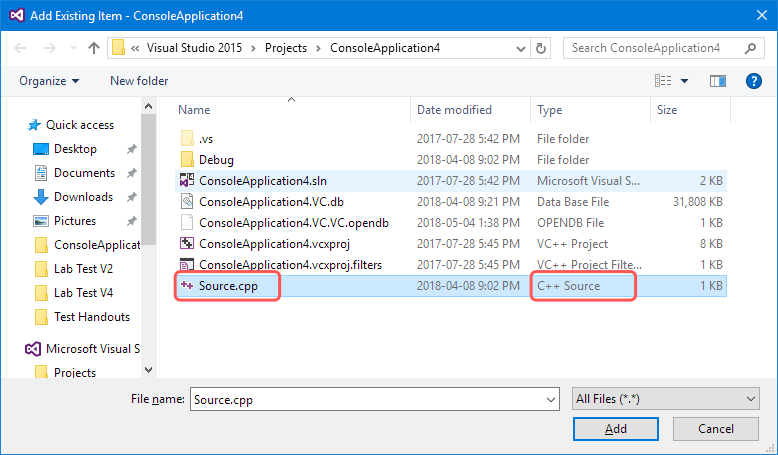This screenshot has width=778, height=455.
Task: Open Lab Test V4 folder
Action: pos(83,293)
